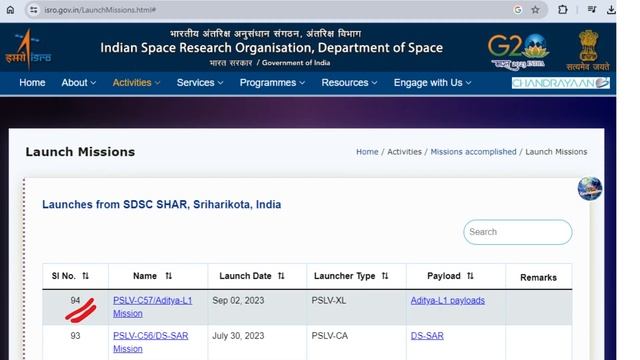Sort the table by Name arrows

tap(169, 276)
